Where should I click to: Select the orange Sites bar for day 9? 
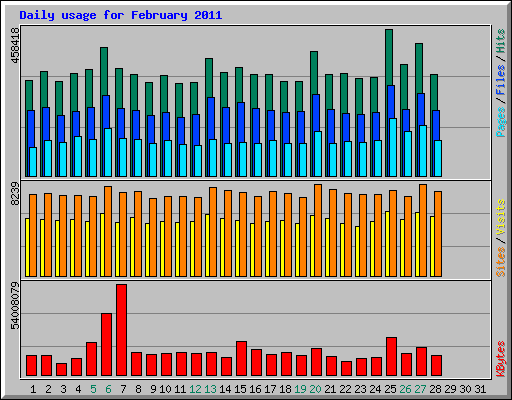pyautogui.click(x=153, y=237)
